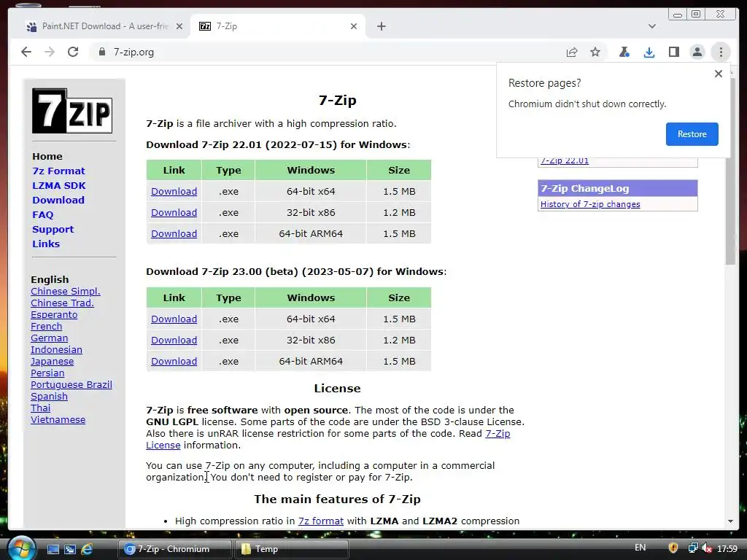The height and width of the screenshot is (560, 747).
Task: Open the 7z format link in features
Action: coord(321,521)
